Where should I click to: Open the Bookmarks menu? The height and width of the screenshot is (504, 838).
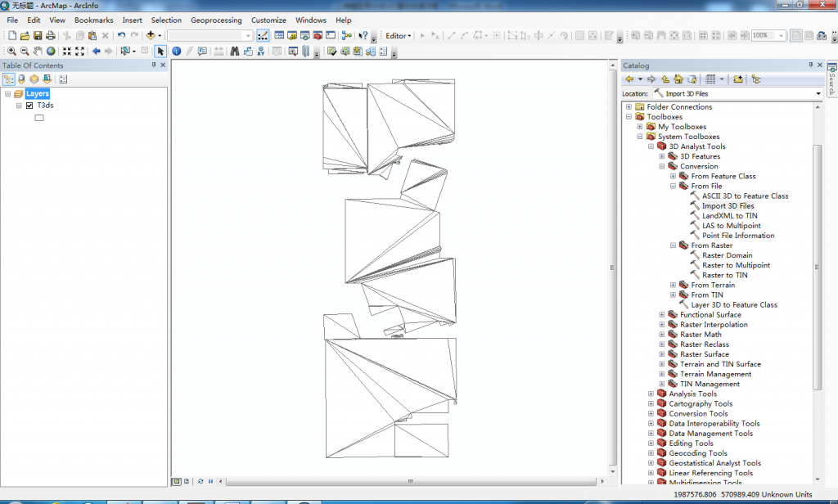coord(93,20)
